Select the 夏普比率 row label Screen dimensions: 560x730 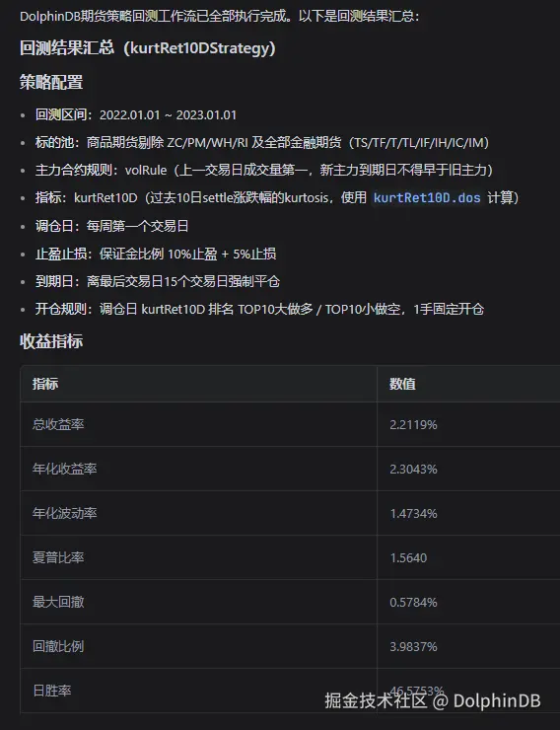pyautogui.click(x=58, y=557)
